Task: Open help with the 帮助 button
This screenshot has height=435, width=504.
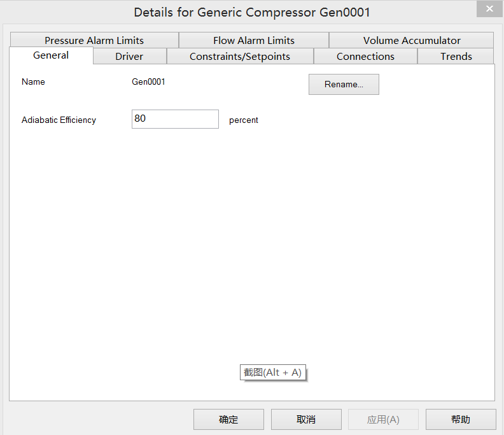Action: pyautogui.click(x=461, y=419)
